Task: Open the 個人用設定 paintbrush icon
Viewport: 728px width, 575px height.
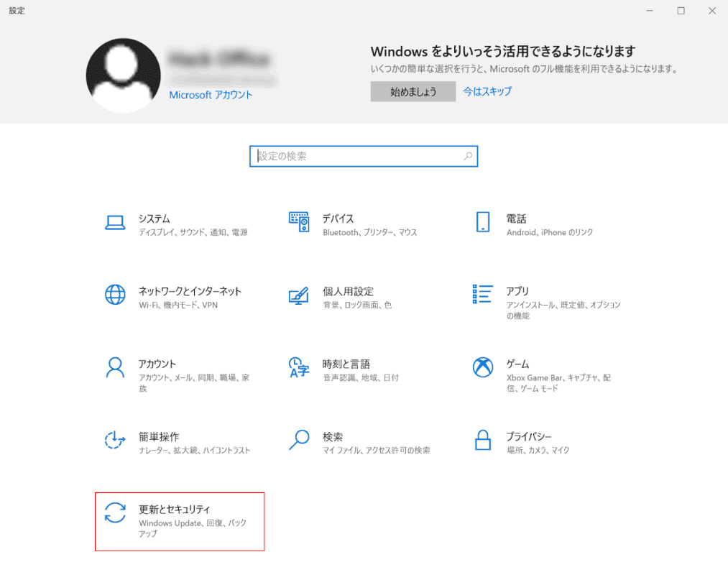Action: [298, 295]
